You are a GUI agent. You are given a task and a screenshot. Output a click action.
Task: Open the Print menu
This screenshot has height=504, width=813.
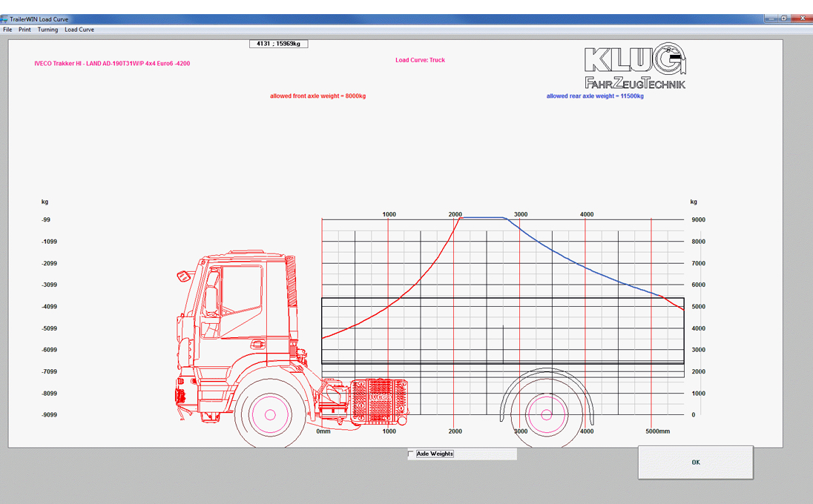tap(24, 30)
